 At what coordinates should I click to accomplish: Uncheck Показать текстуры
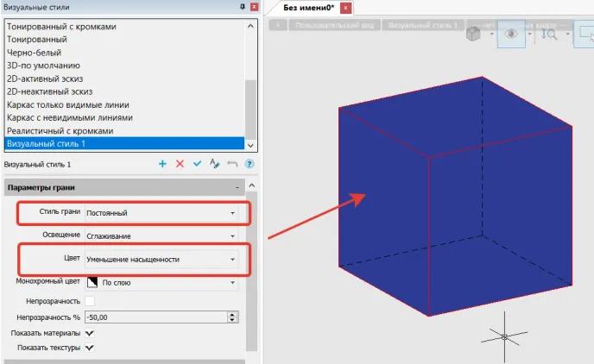point(90,348)
